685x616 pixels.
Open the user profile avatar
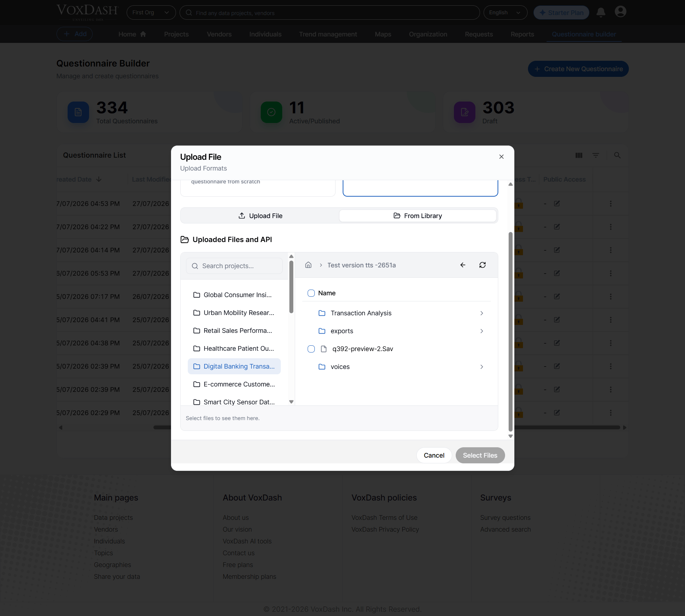click(x=620, y=12)
